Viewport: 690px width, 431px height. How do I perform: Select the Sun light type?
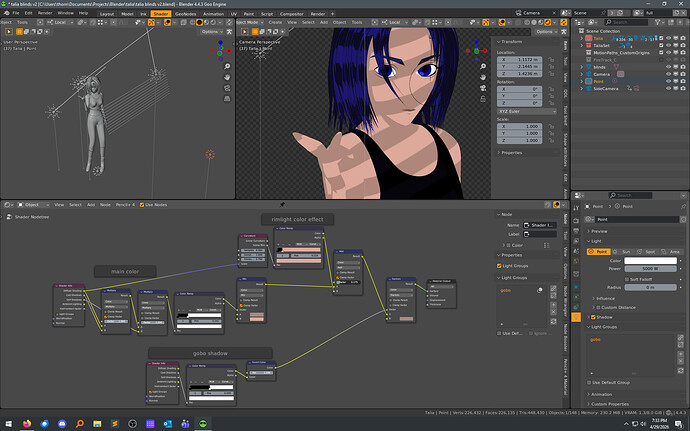pos(623,251)
